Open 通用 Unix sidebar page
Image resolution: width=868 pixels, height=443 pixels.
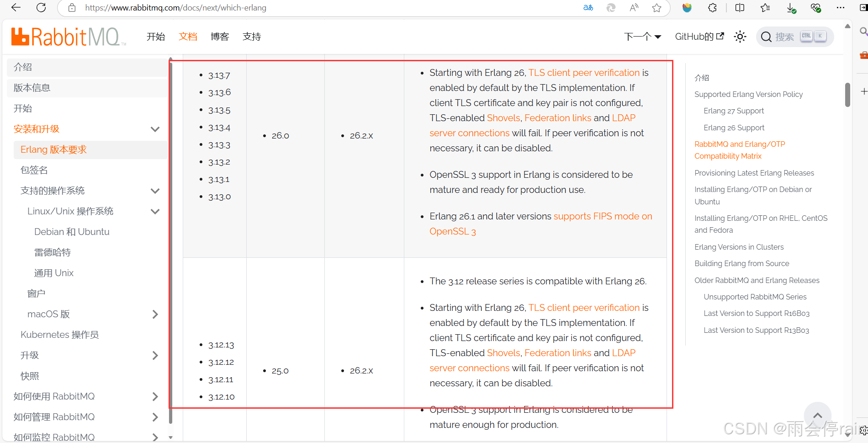pos(54,273)
